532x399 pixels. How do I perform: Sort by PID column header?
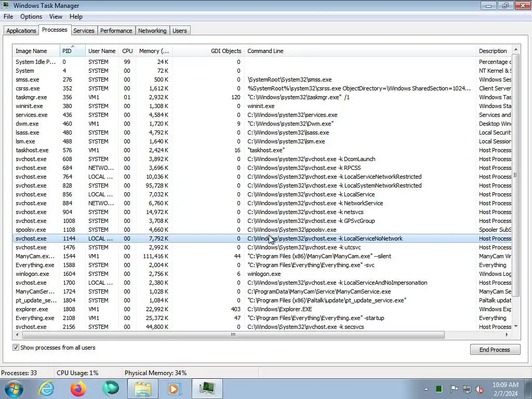[x=73, y=51]
